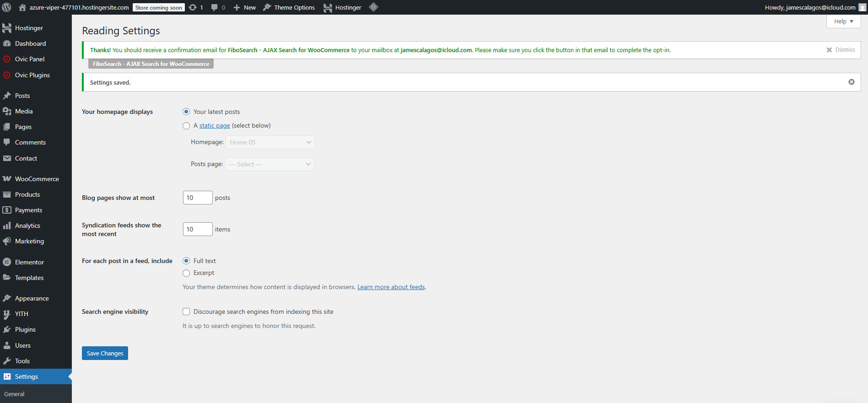Click the azure-viper-477101.hostingersite.com site link
Viewport: 868px width, 403px height.
coord(79,7)
